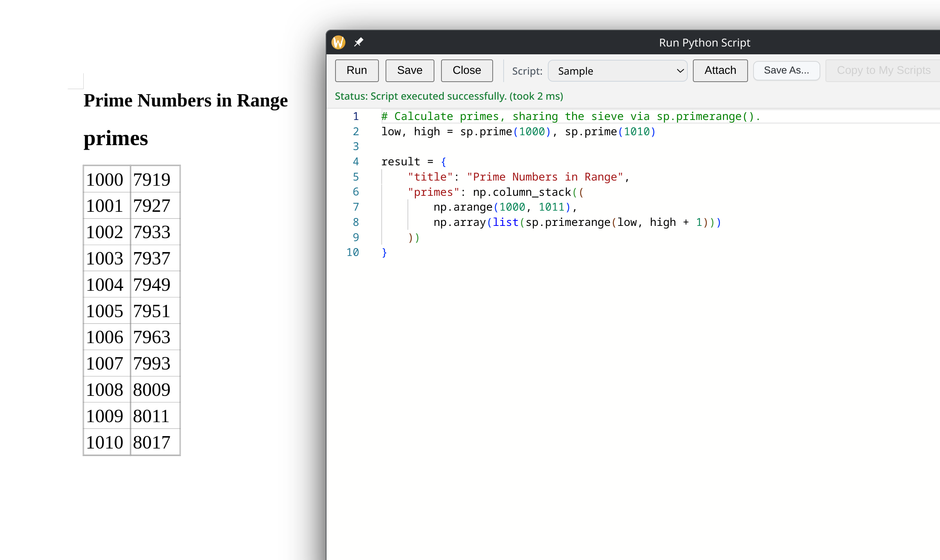Screen dimensions: 940x560
Task: Open the Script dropdown showing Sample
Action: [x=617, y=71]
